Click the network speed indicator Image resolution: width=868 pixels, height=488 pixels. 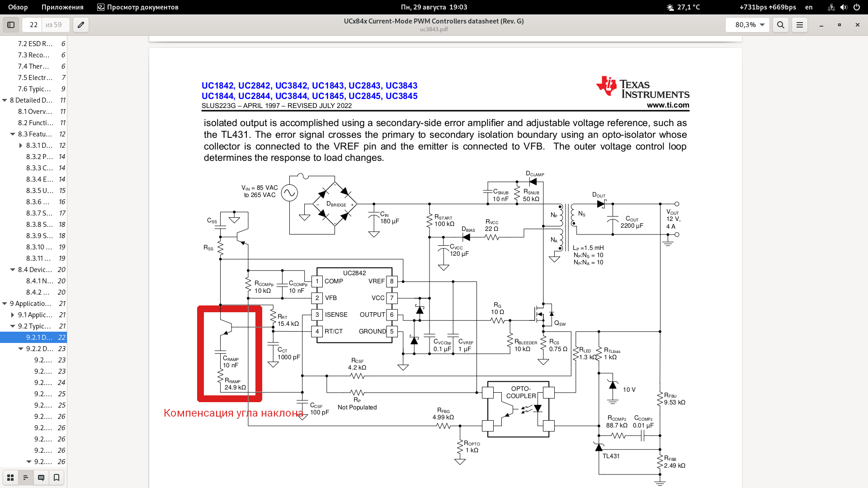768,7
